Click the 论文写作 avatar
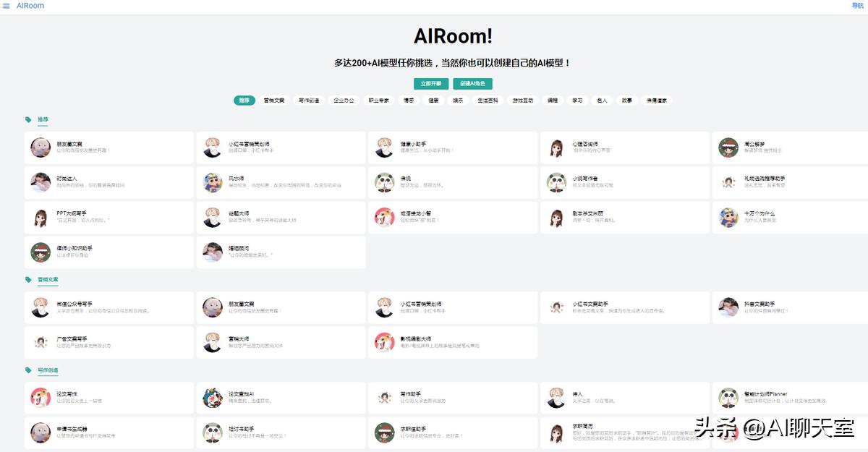 (41, 398)
